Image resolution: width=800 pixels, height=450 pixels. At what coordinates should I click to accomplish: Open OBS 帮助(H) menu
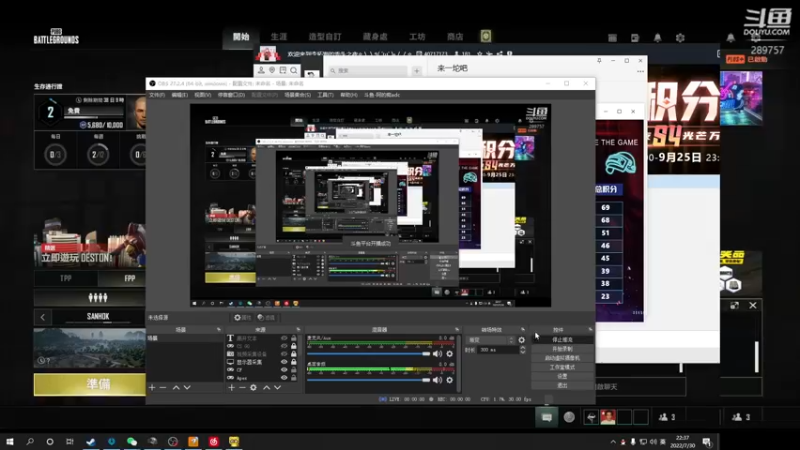(x=349, y=95)
